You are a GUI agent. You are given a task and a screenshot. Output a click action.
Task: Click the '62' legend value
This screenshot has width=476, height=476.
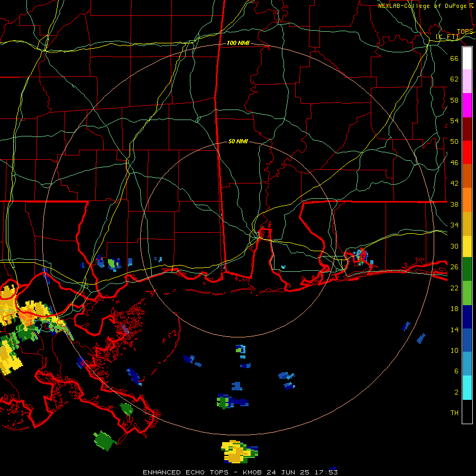454,79
